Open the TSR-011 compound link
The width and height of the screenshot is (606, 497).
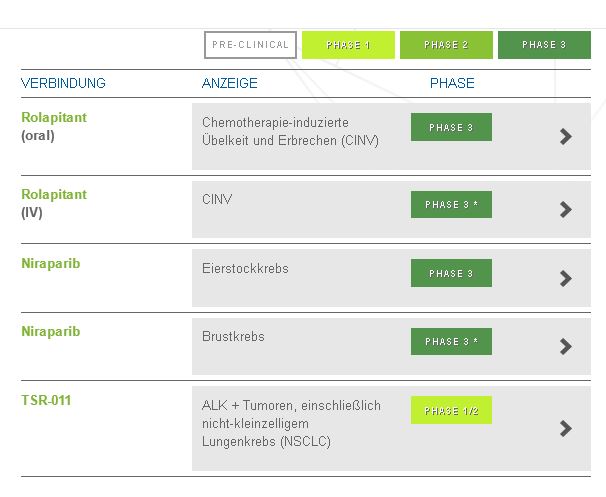[46, 401]
